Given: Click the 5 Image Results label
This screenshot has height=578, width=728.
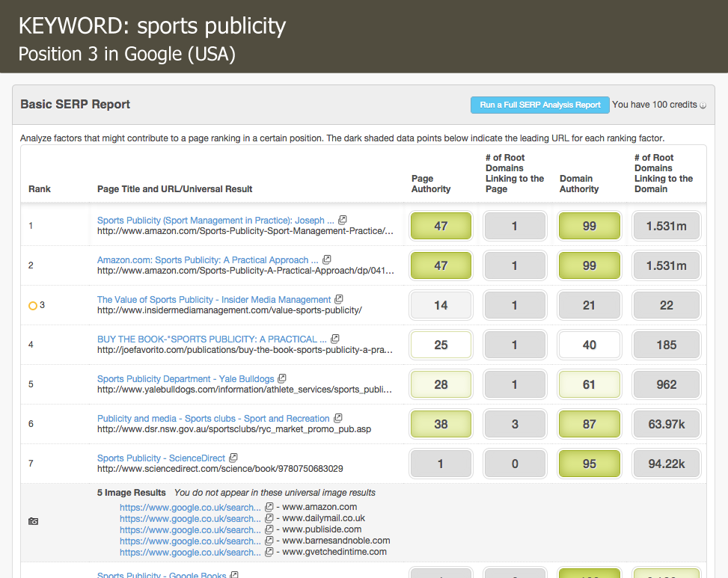Looking at the screenshot, I should tap(132, 493).
